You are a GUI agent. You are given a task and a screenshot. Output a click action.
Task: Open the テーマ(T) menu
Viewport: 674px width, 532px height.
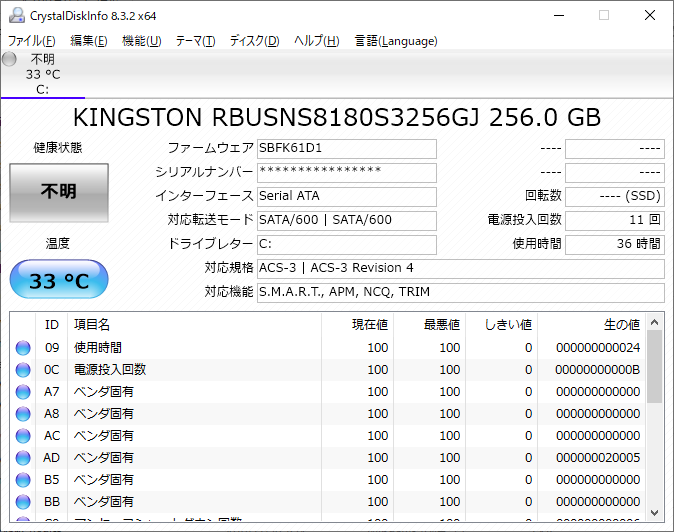195,41
